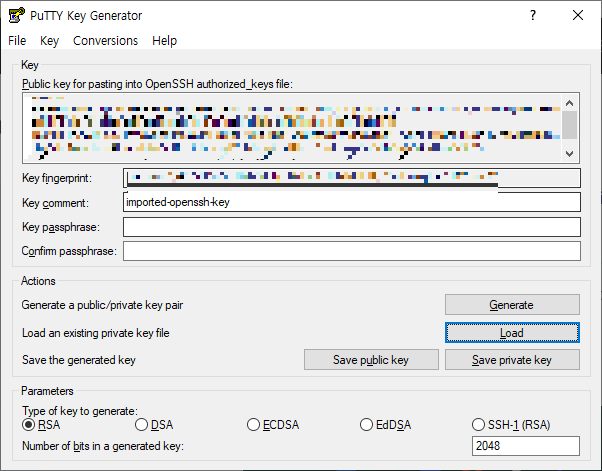Image resolution: width=602 pixels, height=471 pixels.
Task: Select the DSA key type
Action: coord(154,425)
